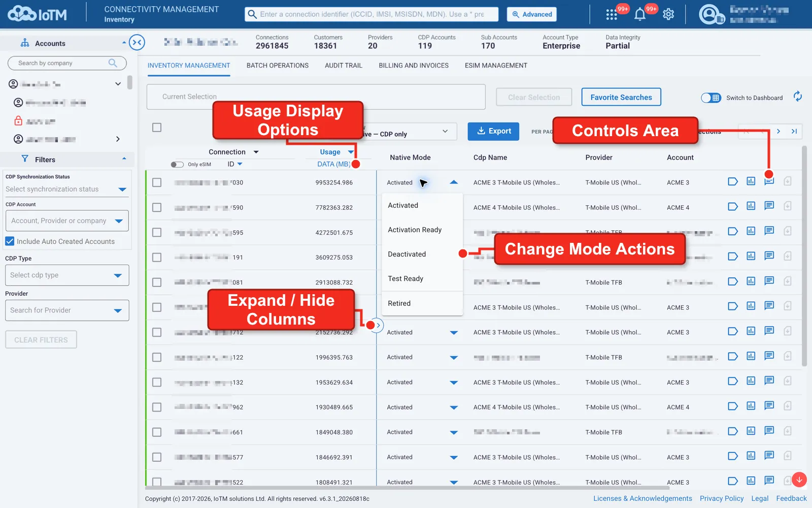Open the Select cdp type dropdown
Viewport: 812px width, 508px height.
(x=67, y=275)
